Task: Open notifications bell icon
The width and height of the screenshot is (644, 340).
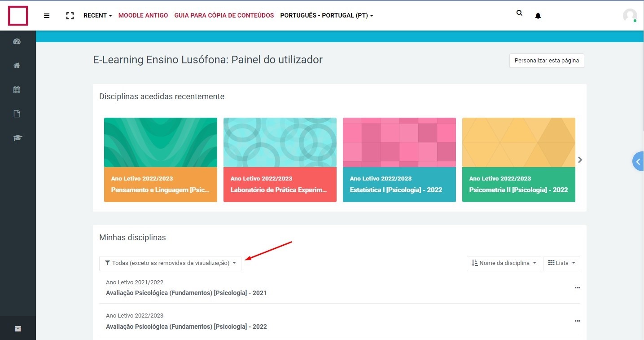Action: (538, 16)
